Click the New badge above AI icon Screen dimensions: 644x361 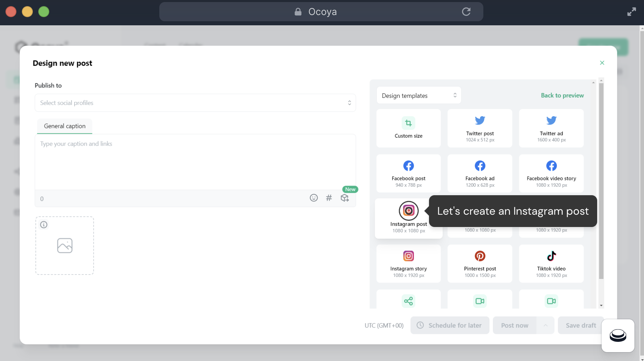[x=350, y=189]
